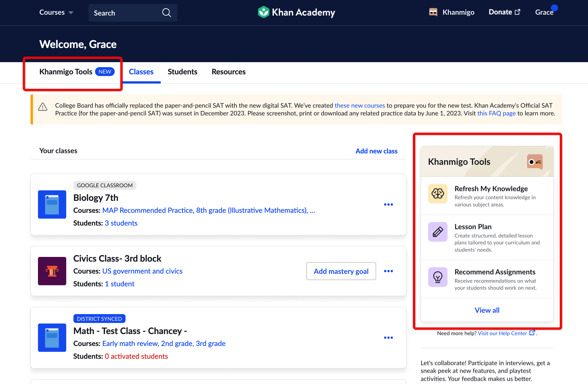This screenshot has height=384, width=588.
Task: Select the Recommend Assignments lightbulb icon
Action: click(x=438, y=277)
